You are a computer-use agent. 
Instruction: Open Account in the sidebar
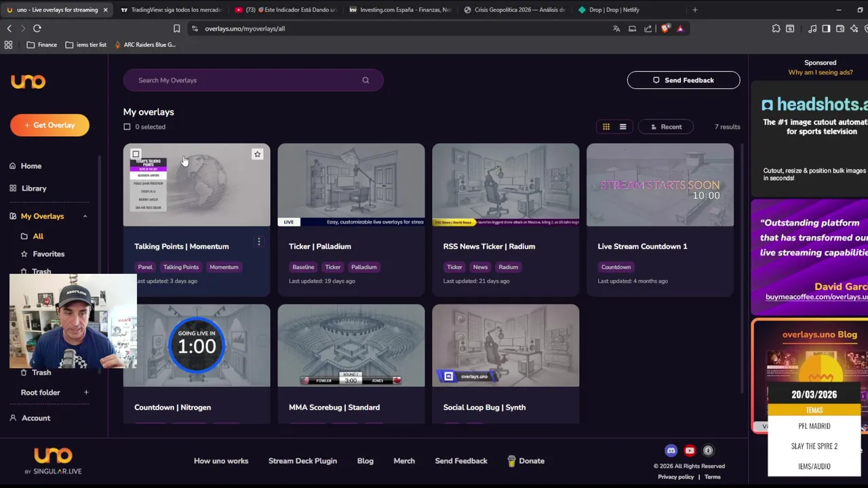pos(36,418)
